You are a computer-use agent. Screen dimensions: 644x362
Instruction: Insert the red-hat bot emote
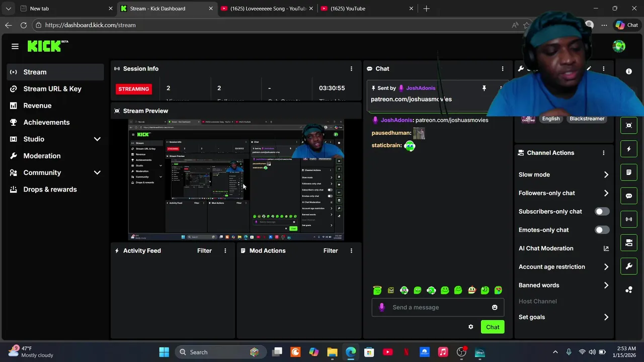(471, 290)
